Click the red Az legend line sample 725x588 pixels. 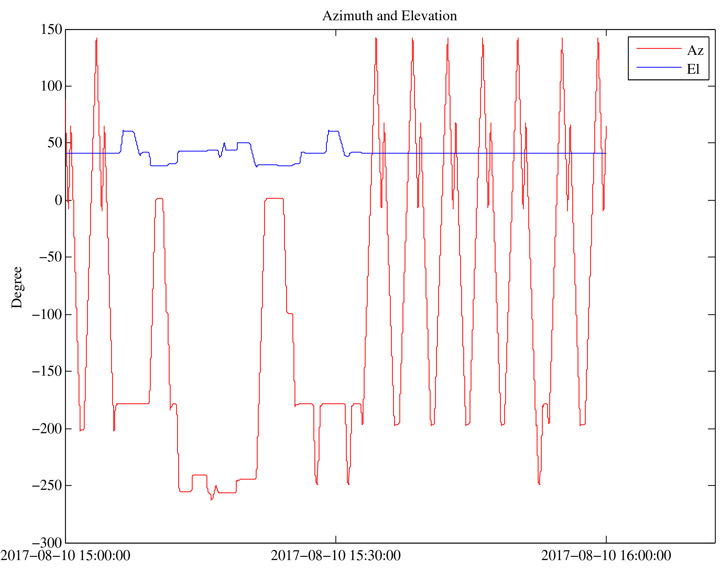point(659,48)
